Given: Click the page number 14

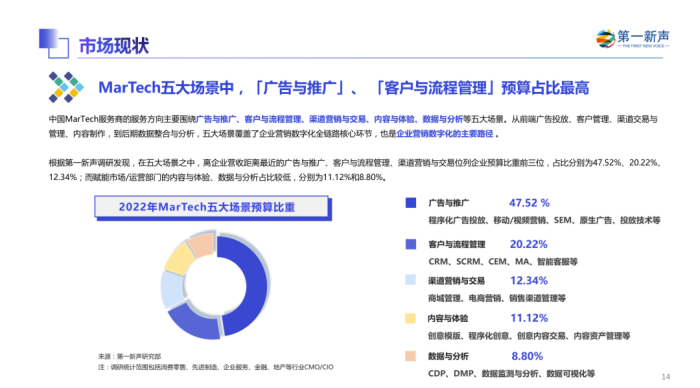Looking at the screenshot, I should (x=666, y=377).
